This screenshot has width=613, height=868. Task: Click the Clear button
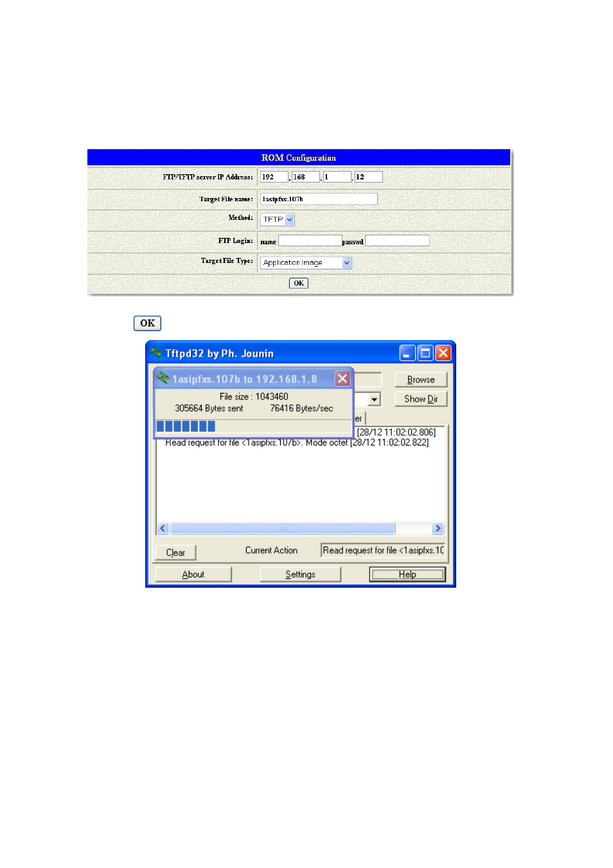tap(175, 553)
